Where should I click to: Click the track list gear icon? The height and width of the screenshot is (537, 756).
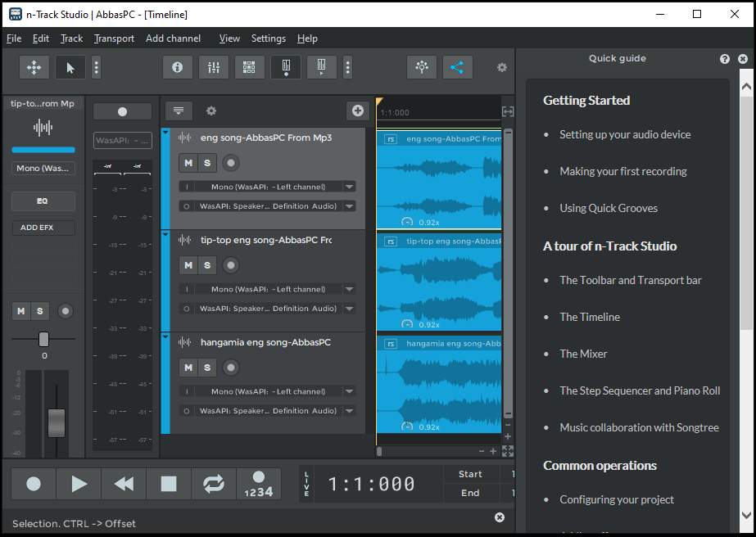coord(211,111)
